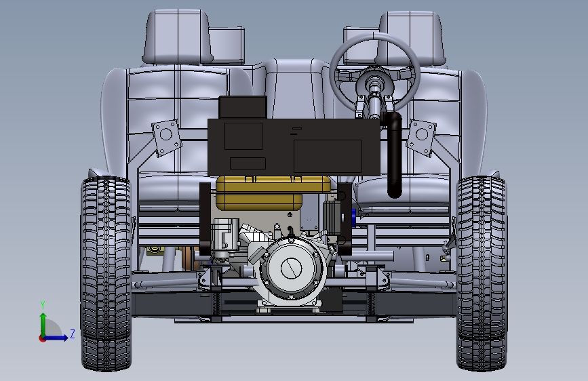The width and height of the screenshot is (588, 381).
Task: Select the large black box above the engine
Action: coord(294,147)
